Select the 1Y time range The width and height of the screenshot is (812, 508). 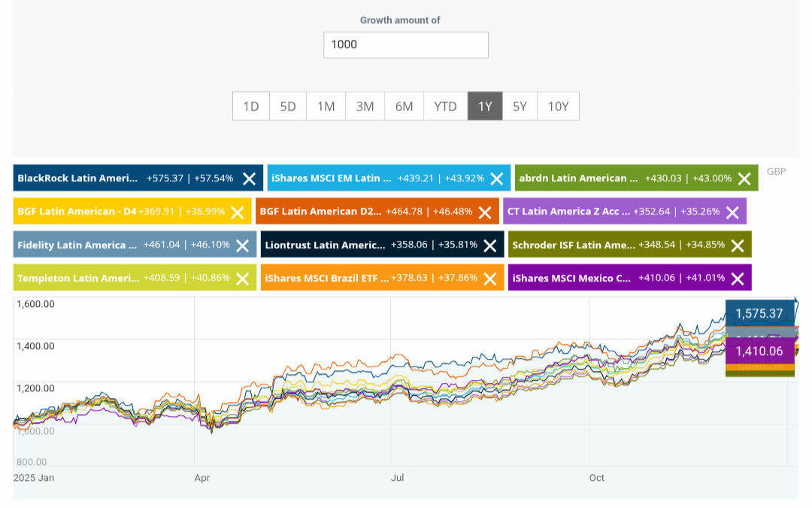coord(485,106)
